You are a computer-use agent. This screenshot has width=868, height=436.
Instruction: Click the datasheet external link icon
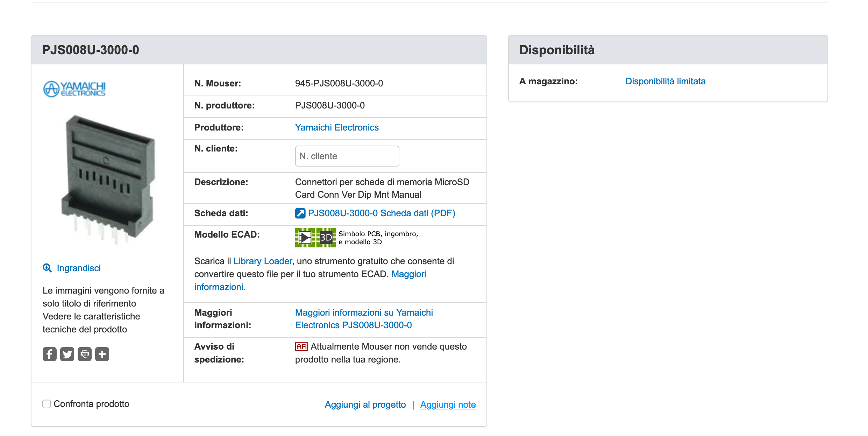[x=300, y=213]
